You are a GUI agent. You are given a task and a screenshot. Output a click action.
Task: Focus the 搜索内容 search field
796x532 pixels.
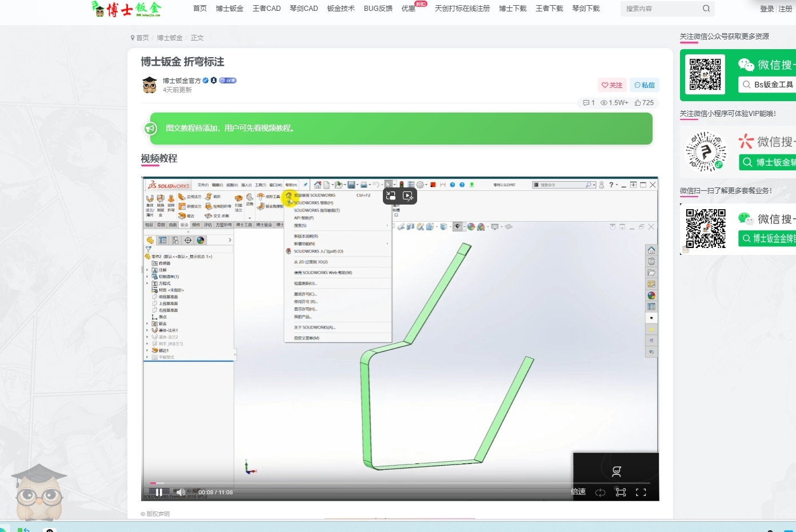pyautogui.click(x=660, y=9)
